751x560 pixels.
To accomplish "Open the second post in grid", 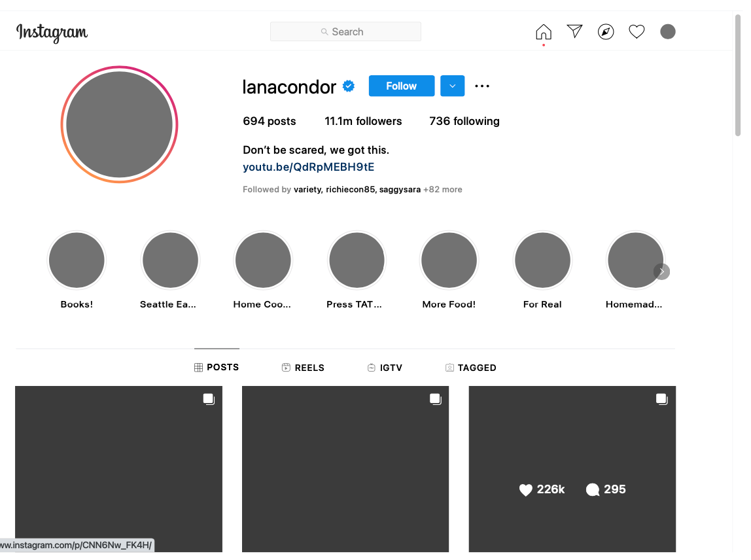I will (x=345, y=469).
